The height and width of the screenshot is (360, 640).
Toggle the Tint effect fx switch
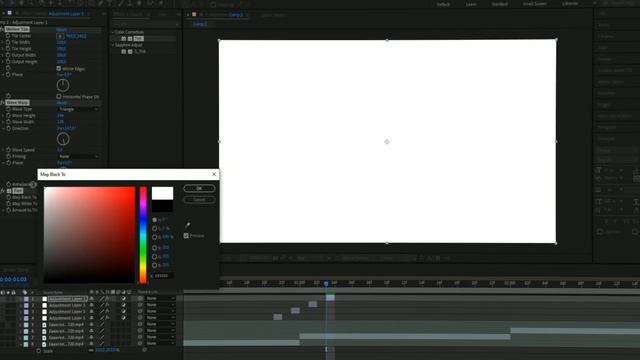coord(2,191)
